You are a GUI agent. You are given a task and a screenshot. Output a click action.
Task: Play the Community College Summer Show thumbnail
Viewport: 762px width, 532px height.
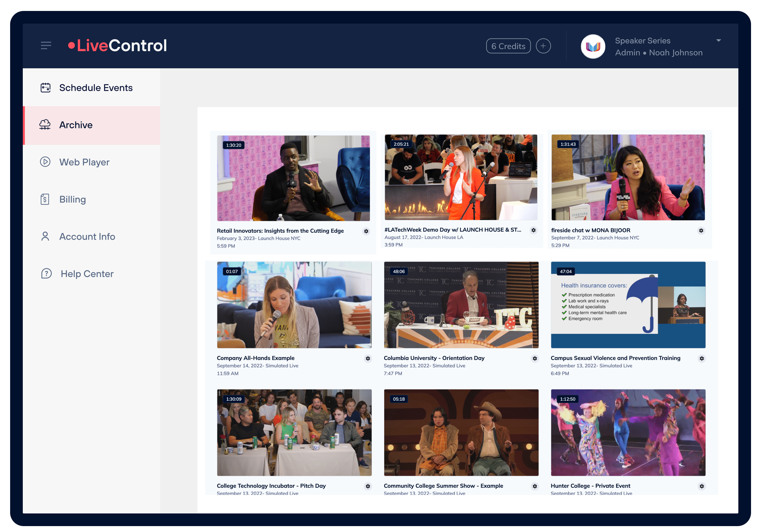pos(461,433)
